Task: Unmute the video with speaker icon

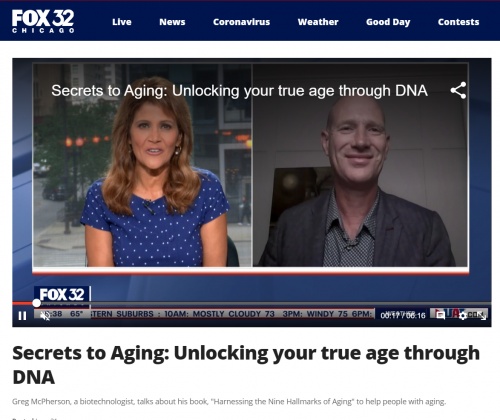Action: [x=45, y=315]
